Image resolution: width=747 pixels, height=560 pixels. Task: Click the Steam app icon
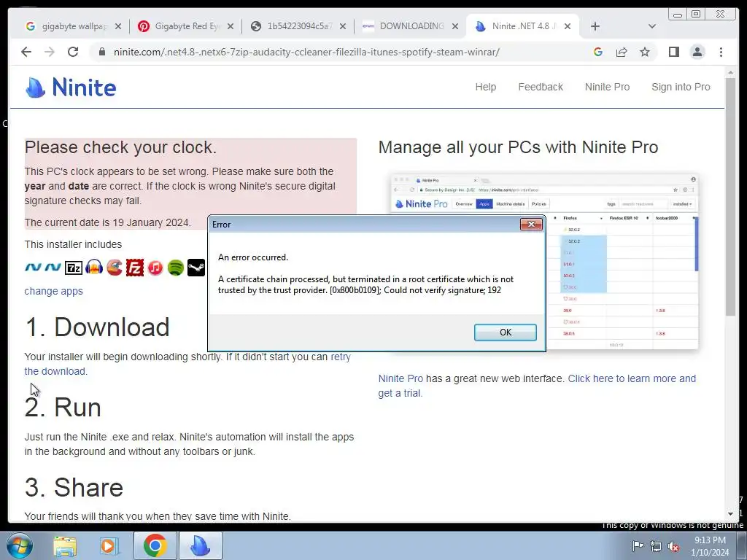coord(196,268)
